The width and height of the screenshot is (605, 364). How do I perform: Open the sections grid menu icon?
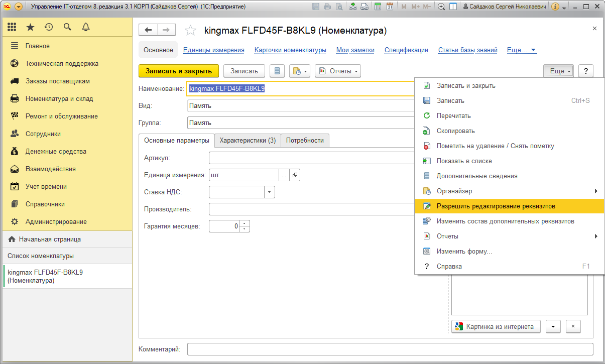click(12, 27)
